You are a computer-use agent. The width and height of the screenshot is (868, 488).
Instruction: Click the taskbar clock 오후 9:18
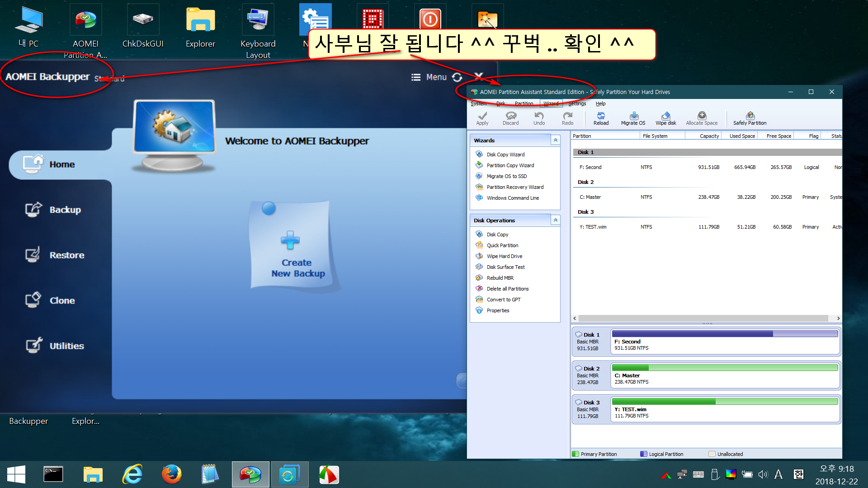click(836, 469)
